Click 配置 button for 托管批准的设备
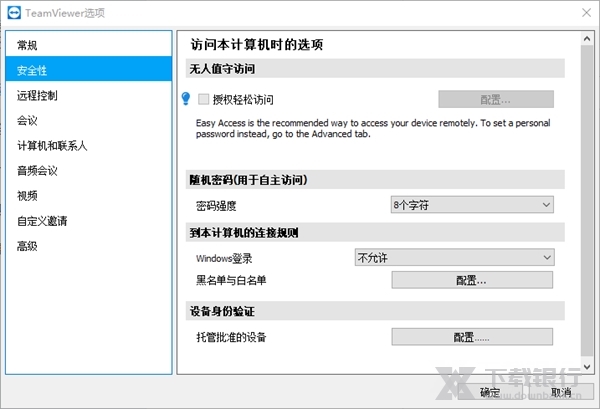 [472, 337]
